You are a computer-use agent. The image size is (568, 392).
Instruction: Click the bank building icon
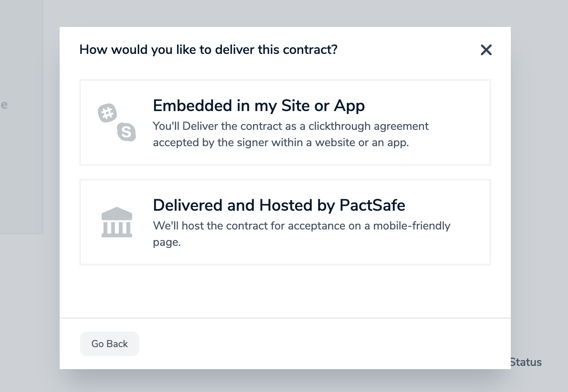pos(117,222)
